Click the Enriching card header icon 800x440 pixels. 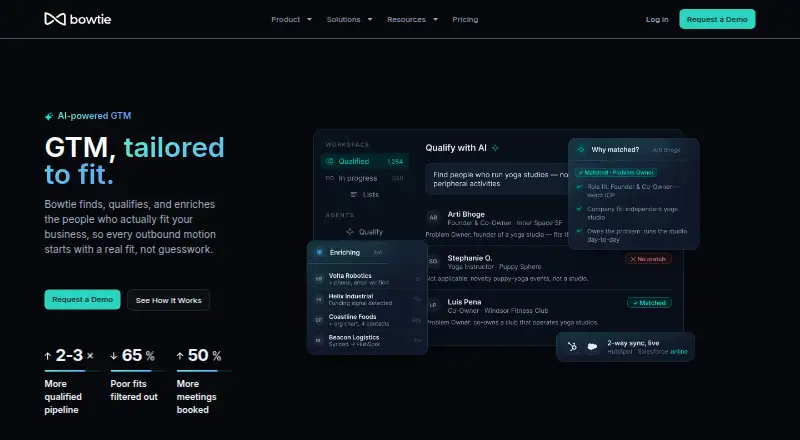click(x=319, y=252)
